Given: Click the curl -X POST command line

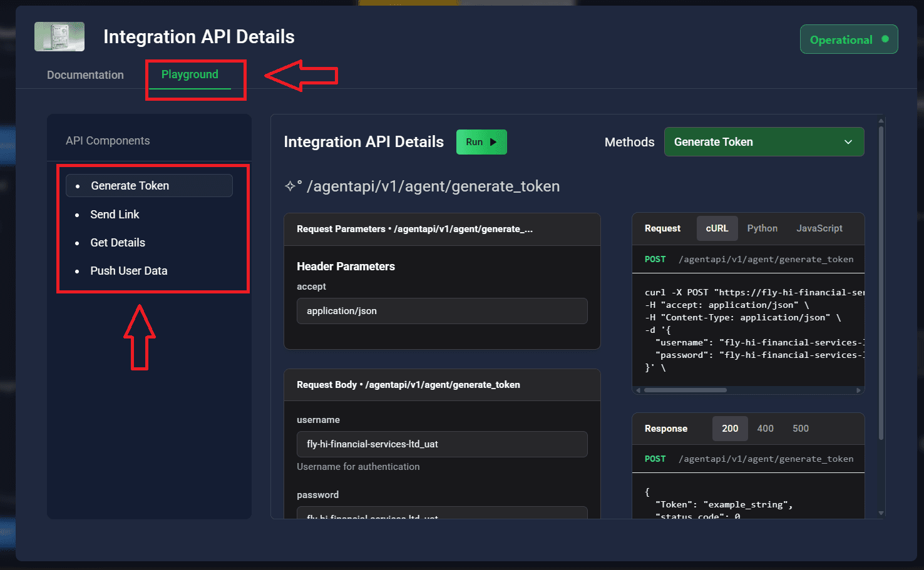Looking at the screenshot, I should click(754, 292).
